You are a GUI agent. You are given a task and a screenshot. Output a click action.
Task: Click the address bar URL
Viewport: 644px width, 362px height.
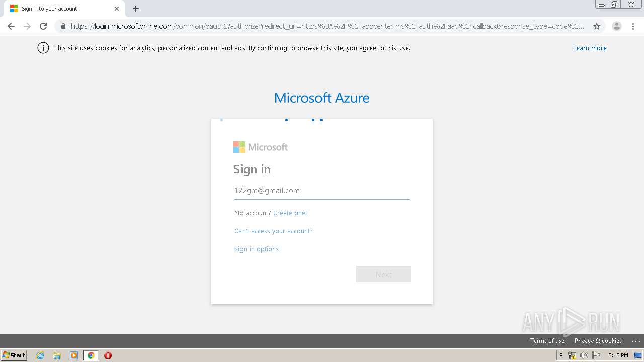click(328, 26)
